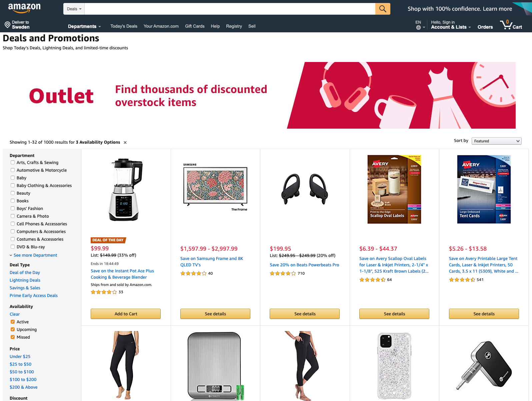This screenshot has height=401, width=532.
Task: Check the Books department checkbox
Action: pyautogui.click(x=13, y=201)
